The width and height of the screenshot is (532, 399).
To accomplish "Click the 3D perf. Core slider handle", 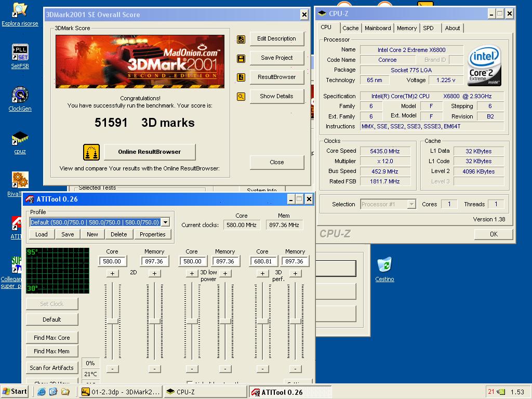I will point(262,321).
